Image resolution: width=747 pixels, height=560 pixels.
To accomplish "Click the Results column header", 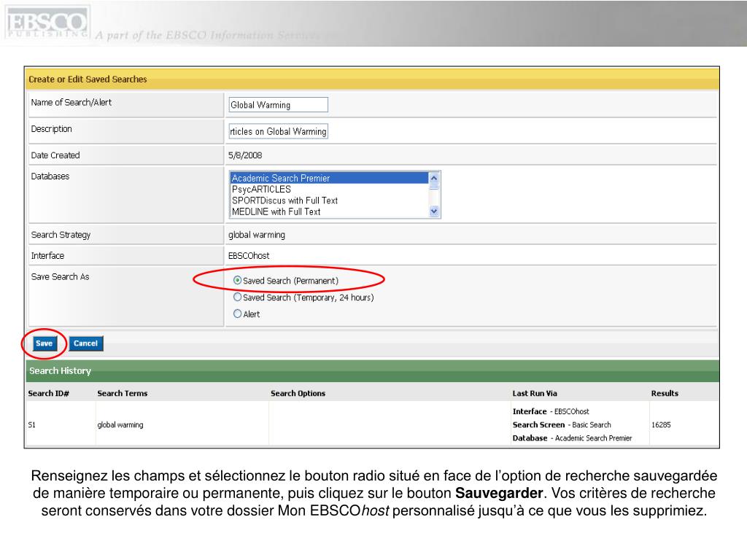I will 665,393.
